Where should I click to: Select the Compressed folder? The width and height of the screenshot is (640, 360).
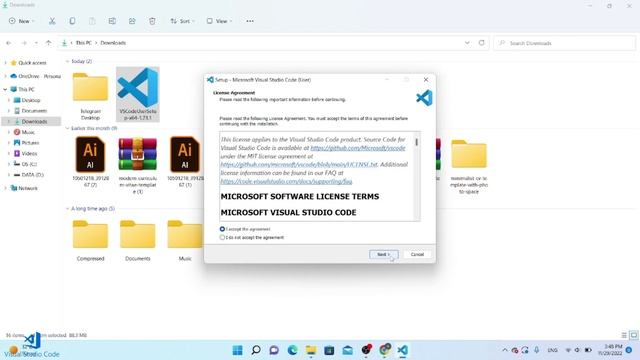(90, 240)
